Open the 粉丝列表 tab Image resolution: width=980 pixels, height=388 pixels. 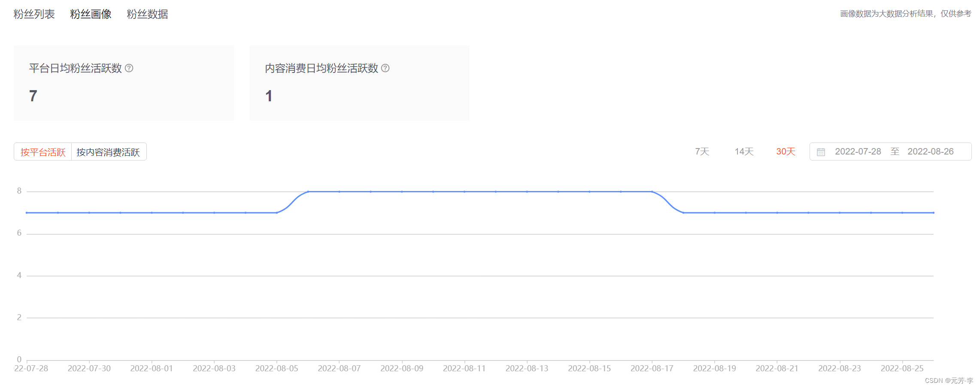point(34,14)
